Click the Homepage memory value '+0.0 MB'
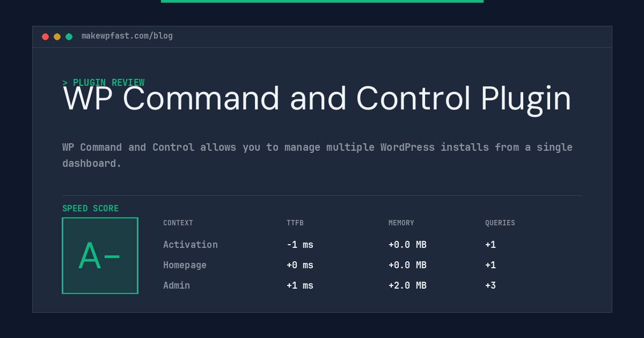This screenshot has width=644, height=338. (407, 265)
